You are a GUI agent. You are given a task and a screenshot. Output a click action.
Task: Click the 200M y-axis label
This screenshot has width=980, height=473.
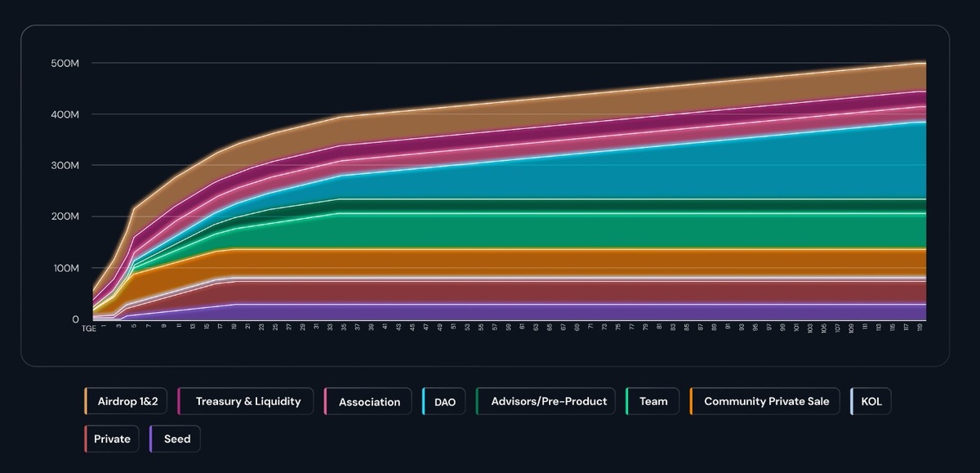point(63,216)
